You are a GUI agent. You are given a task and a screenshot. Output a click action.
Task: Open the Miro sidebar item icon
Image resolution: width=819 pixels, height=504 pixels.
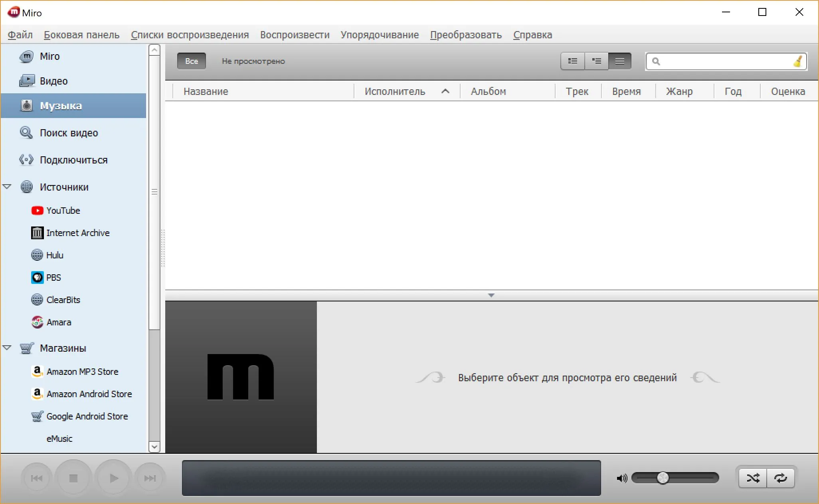tap(27, 57)
